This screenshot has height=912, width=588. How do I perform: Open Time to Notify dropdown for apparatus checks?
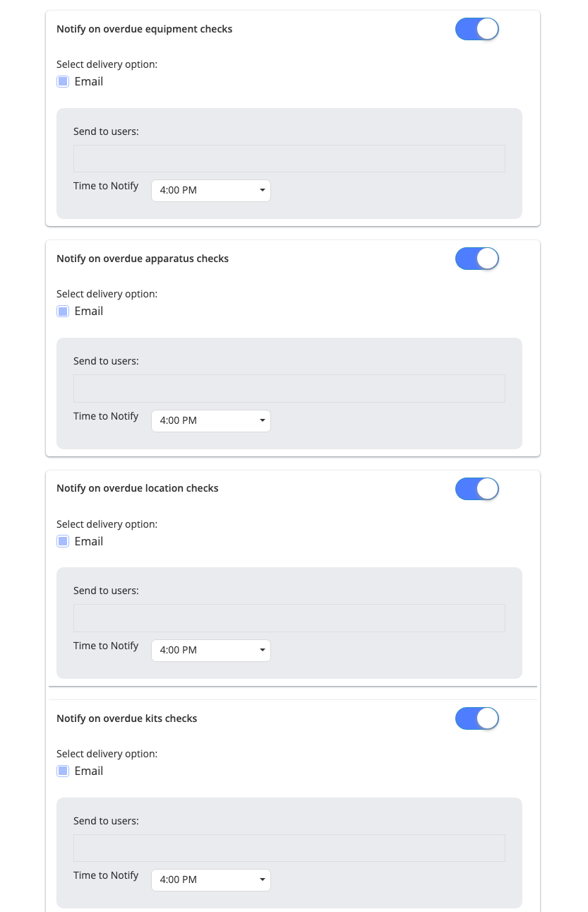(211, 420)
